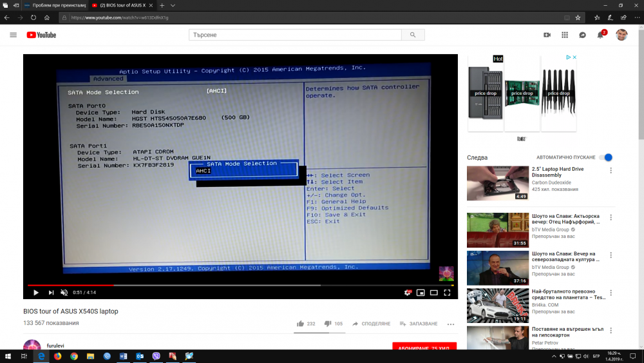The width and height of the screenshot is (644, 363).
Task: Open Viber from the taskbar
Action: (x=156, y=356)
